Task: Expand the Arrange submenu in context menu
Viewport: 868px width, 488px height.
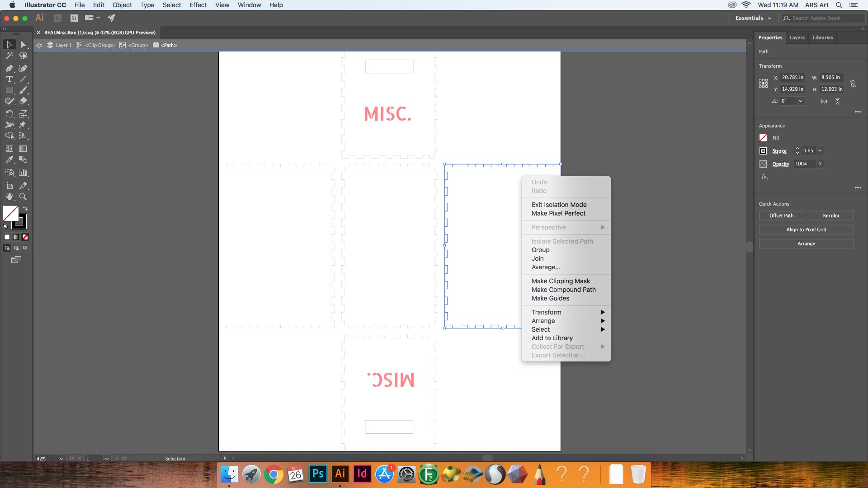Action: [x=543, y=320]
